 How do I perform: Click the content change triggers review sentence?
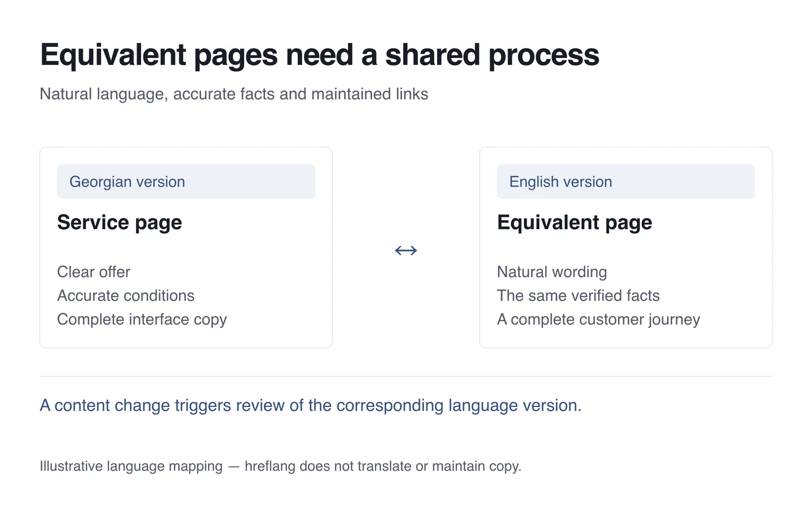point(311,405)
